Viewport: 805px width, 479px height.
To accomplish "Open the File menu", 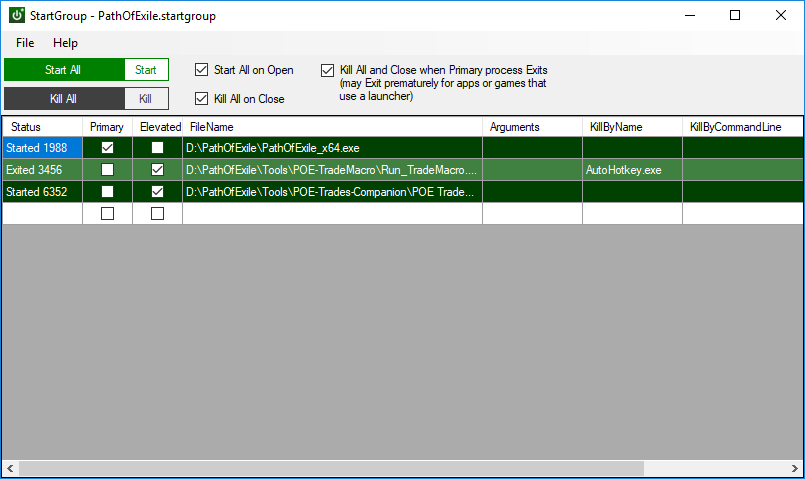I will [25, 43].
